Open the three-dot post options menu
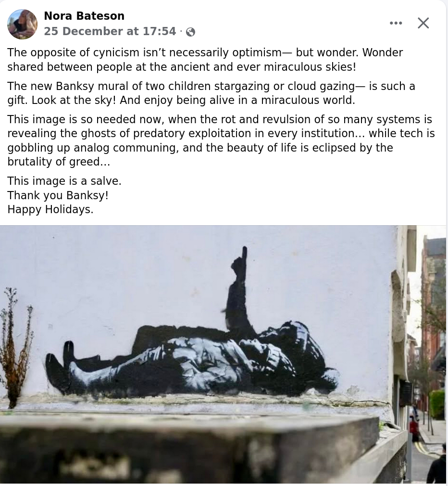Viewport: 448px width, 486px height. pyautogui.click(x=396, y=23)
